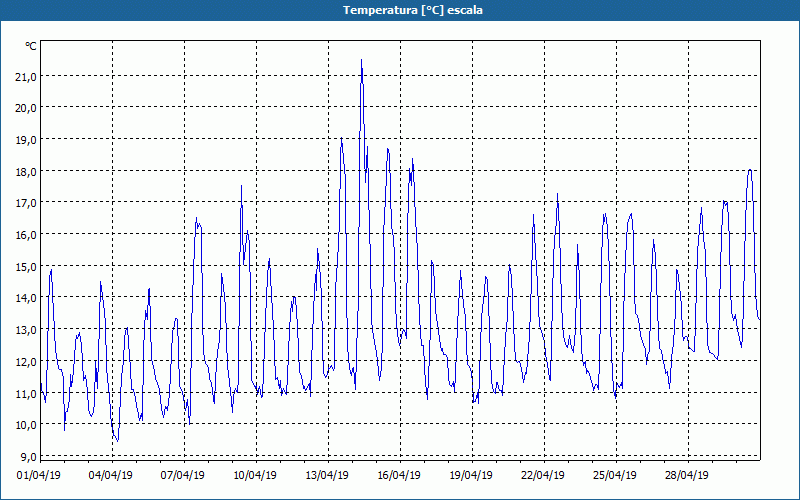The image size is (800, 500).
Task: Select the 18,0 axis value
Action: pos(26,171)
